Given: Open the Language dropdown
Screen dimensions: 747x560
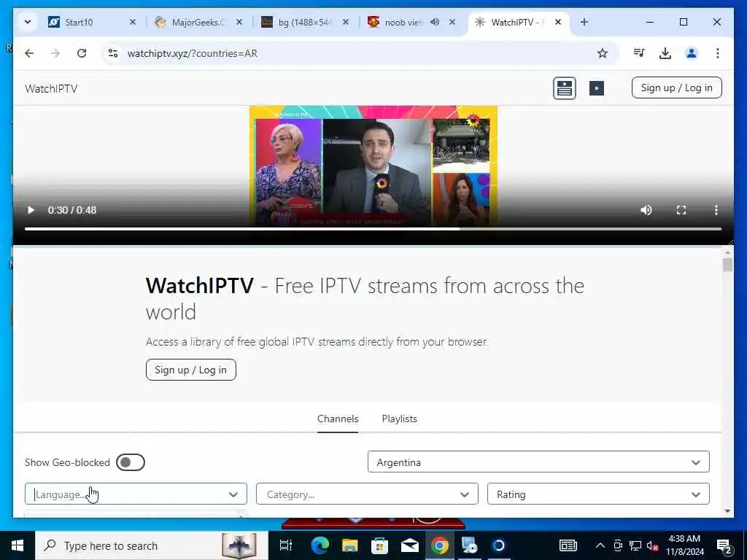Looking at the screenshot, I should [x=136, y=494].
